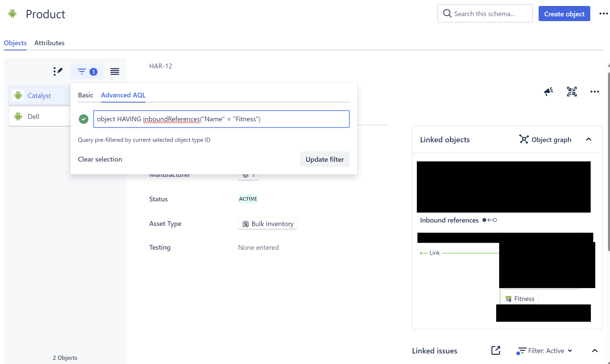Open object more-actions ellipsis

click(594, 91)
